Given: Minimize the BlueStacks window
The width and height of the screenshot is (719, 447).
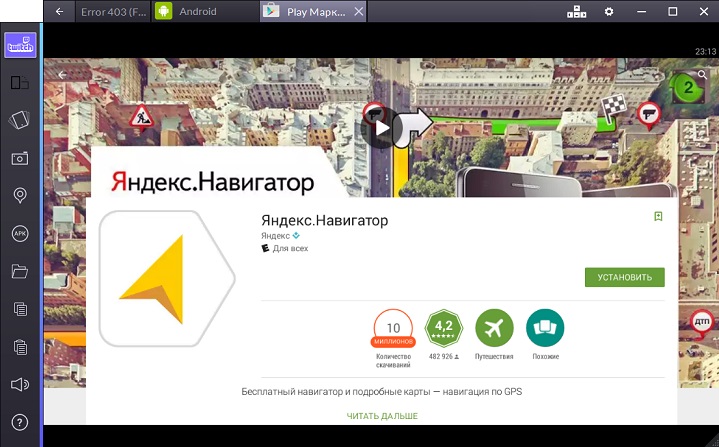Looking at the screenshot, I should (x=642, y=11).
